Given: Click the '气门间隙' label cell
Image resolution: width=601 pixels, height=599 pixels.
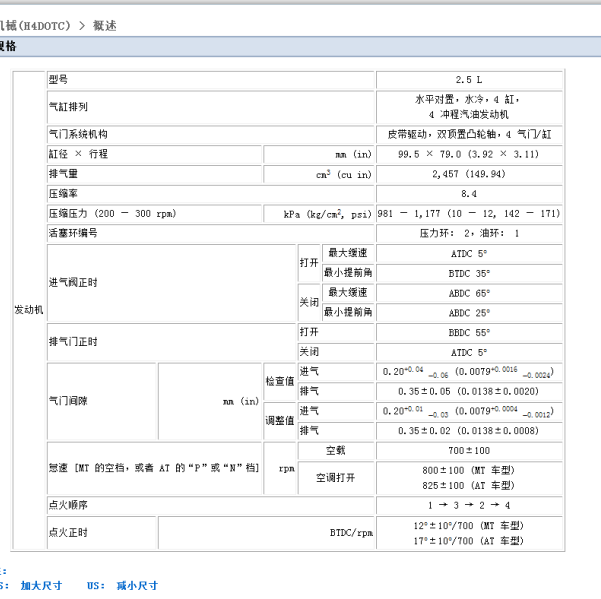Looking at the screenshot, I should pos(102,401).
